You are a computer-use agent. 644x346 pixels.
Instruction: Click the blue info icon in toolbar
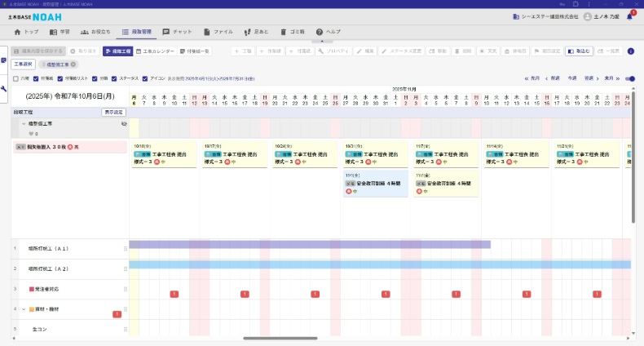click(629, 51)
